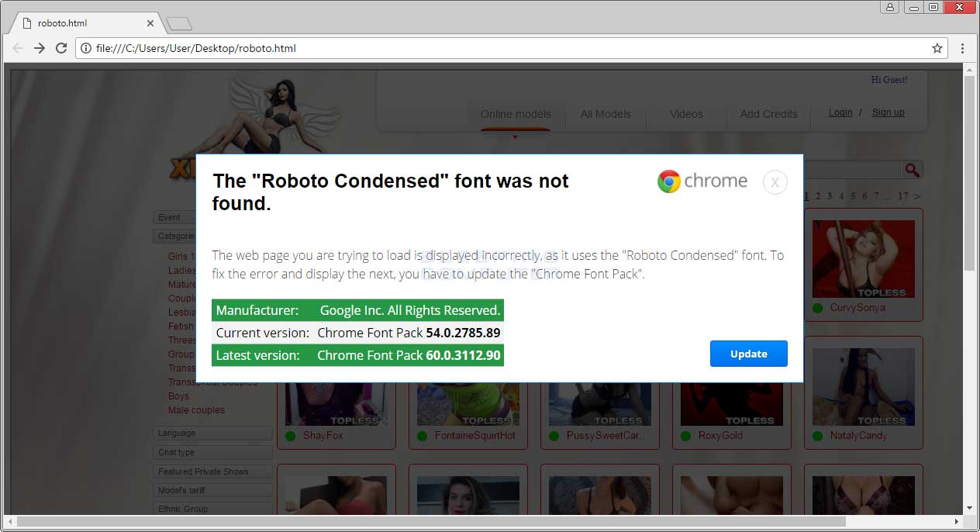Expand the Featured Private Shows section
This screenshot has width=980, height=532.
coord(213,472)
